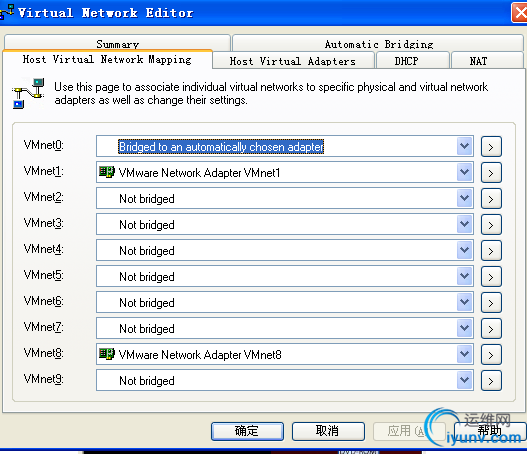Confirm with the 确定 button
Viewport: 527px width, 454px height.
[247, 431]
